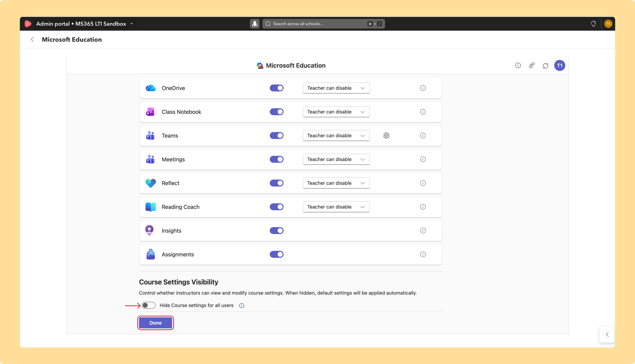
Task: Click the OneDrive cloud icon
Action: (x=151, y=88)
